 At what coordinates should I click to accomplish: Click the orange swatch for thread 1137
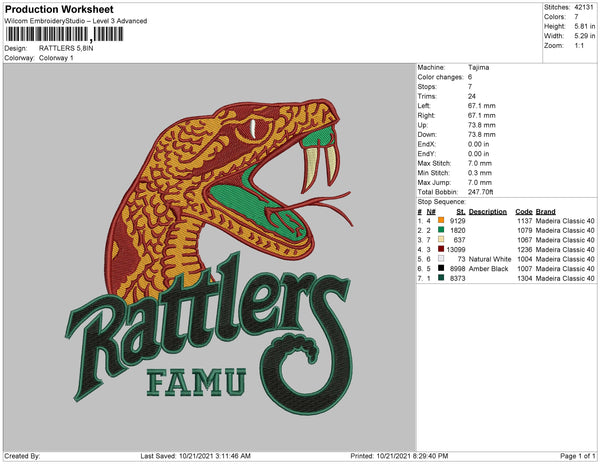click(x=441, y=220)
